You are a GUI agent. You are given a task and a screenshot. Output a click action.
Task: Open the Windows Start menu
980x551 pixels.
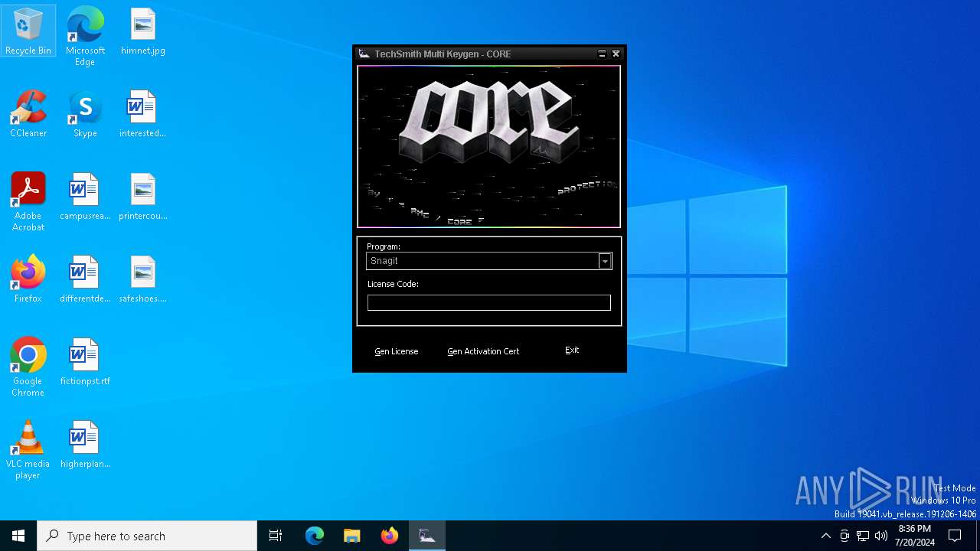(x=18, y=536)
